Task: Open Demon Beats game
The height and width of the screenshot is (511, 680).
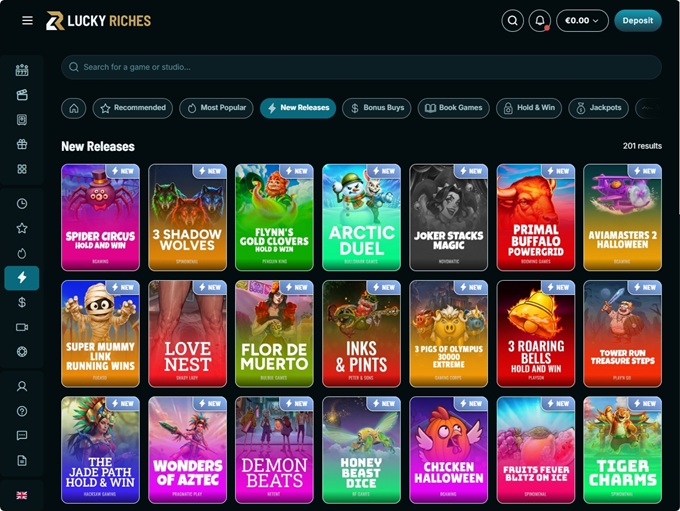Action: click(x=274, y=450)
